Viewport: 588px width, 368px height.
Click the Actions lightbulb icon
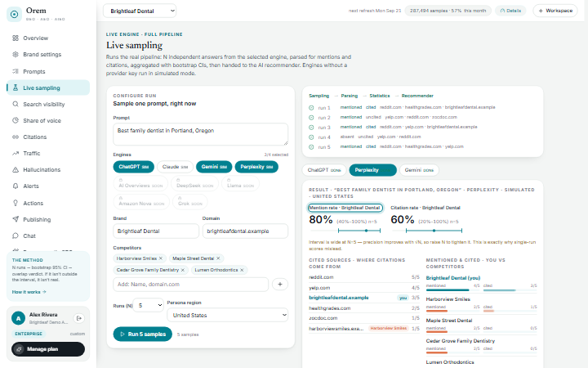coord(16,203)
